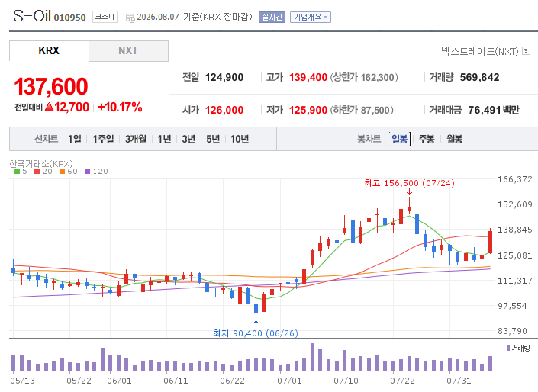
Task: Click the 상한가 162,300 upper limit text
Action: [x=364, y=78]
